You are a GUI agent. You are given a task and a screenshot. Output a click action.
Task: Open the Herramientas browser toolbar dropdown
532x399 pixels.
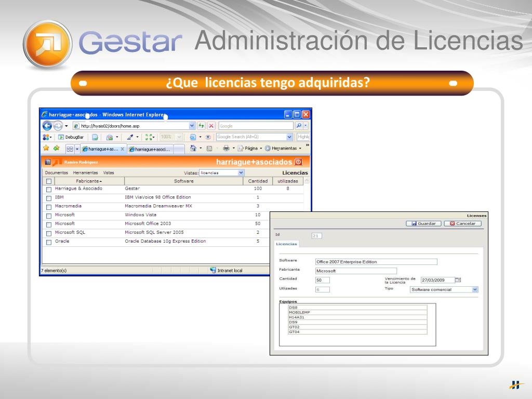point(283,148)
